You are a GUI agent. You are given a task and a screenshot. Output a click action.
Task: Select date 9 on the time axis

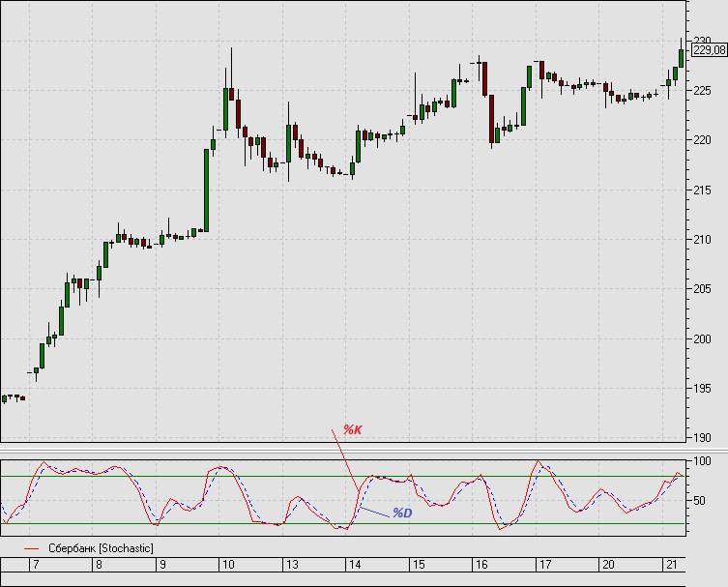pyautogui.click(x=162, y=565)
